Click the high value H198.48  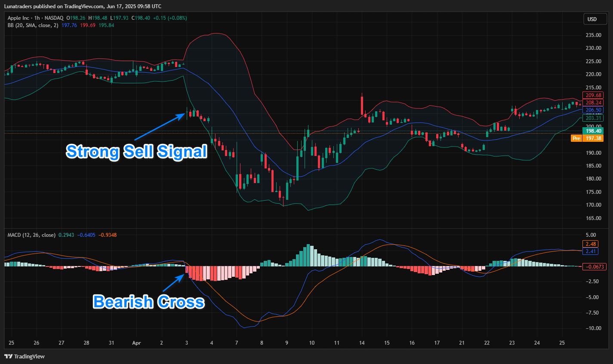pyautogui.click(x=98, y=18)
